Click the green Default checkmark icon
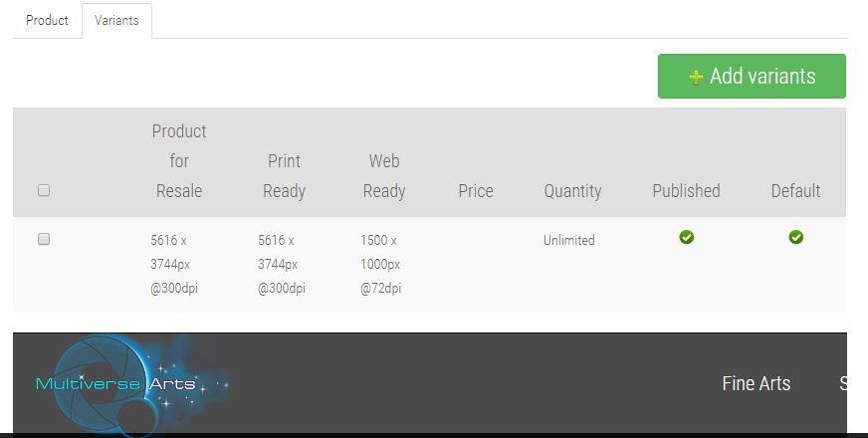868x438 pixels. coord(796,238)
